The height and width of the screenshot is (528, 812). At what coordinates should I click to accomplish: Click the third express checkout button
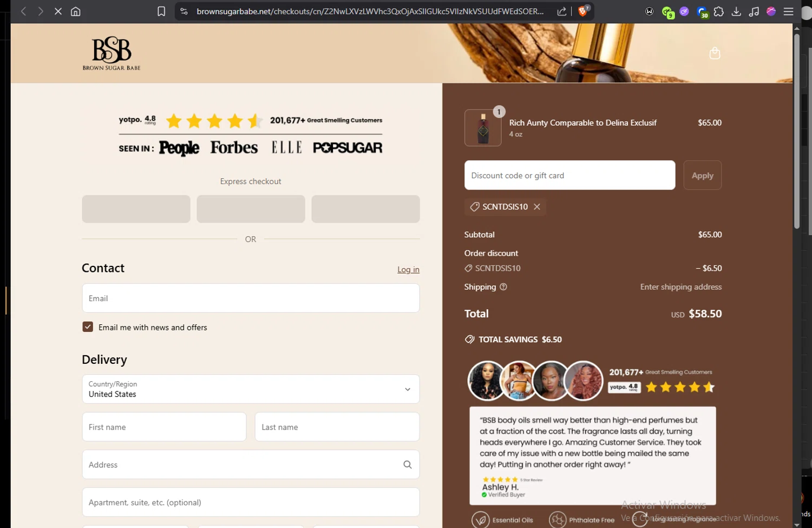pos(365,209)
